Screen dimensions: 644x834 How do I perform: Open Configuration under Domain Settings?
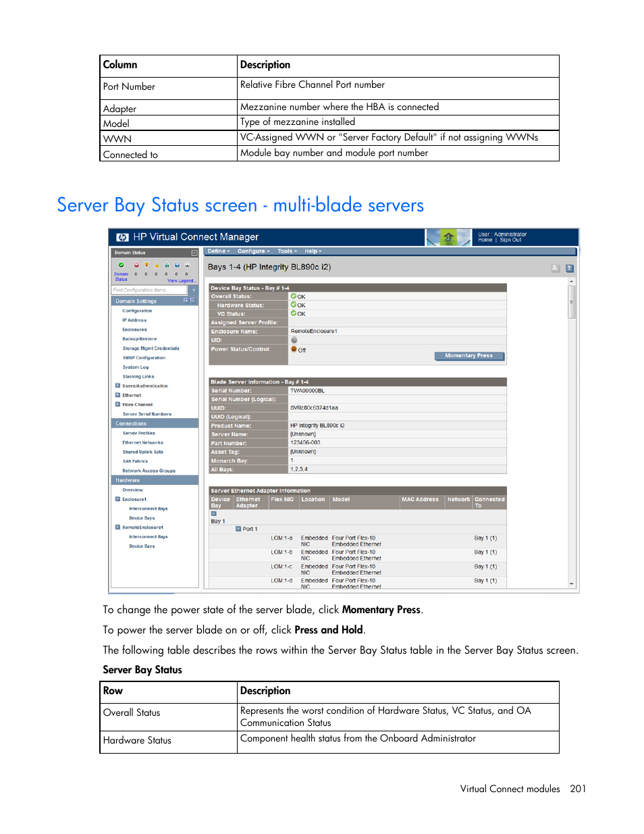click(x=137, y=311)
